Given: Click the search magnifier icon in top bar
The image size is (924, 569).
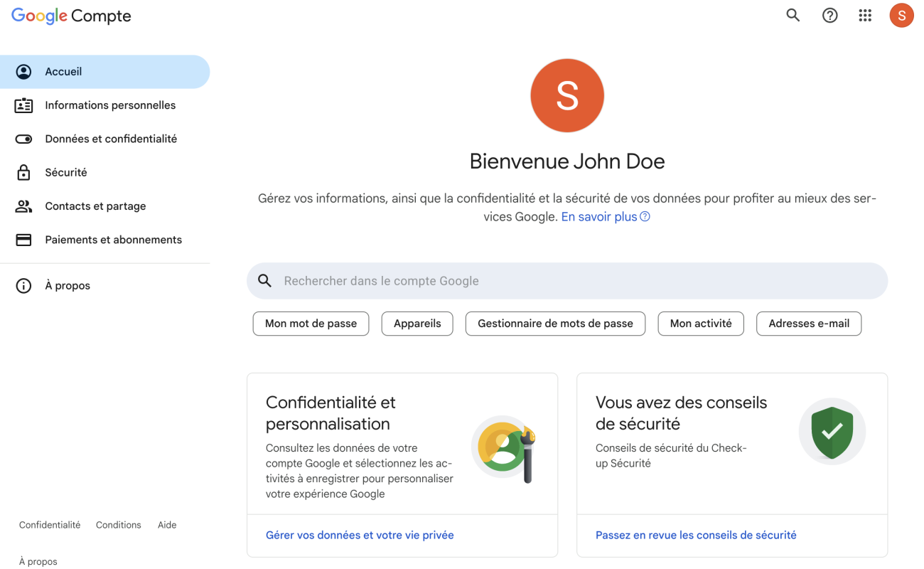Looking at the screenshot, I should point(793,15).
